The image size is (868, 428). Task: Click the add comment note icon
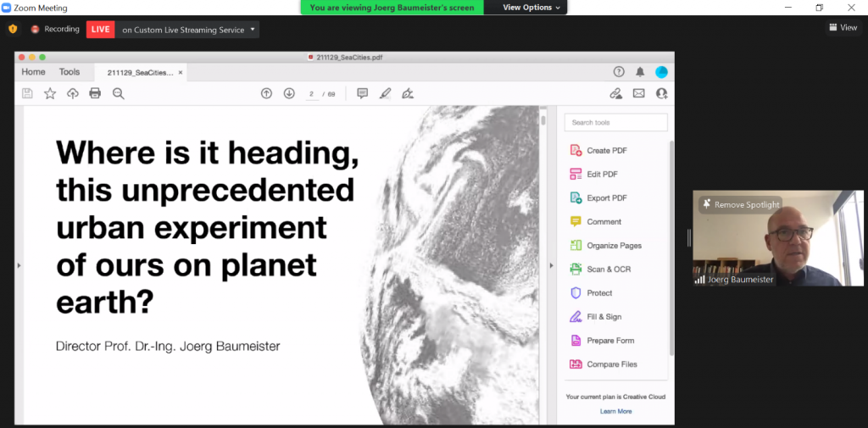coord(363,93)
